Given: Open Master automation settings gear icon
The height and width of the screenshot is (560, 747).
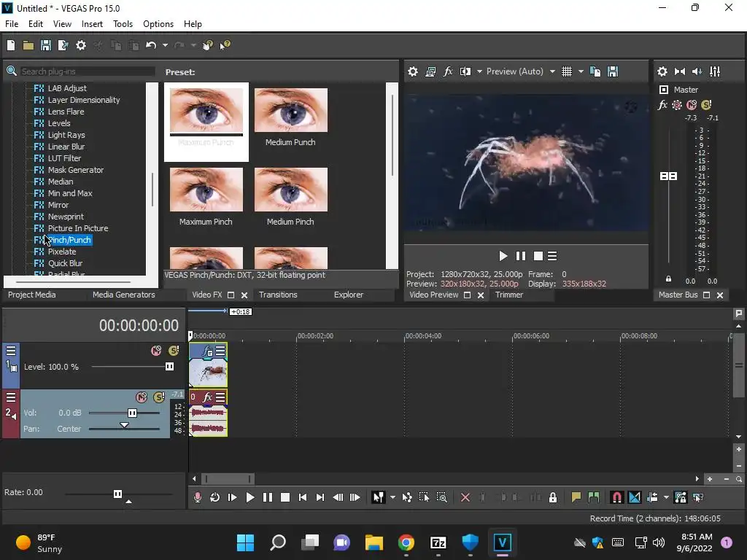Looking at the screenshot, I should coord(676,105).
